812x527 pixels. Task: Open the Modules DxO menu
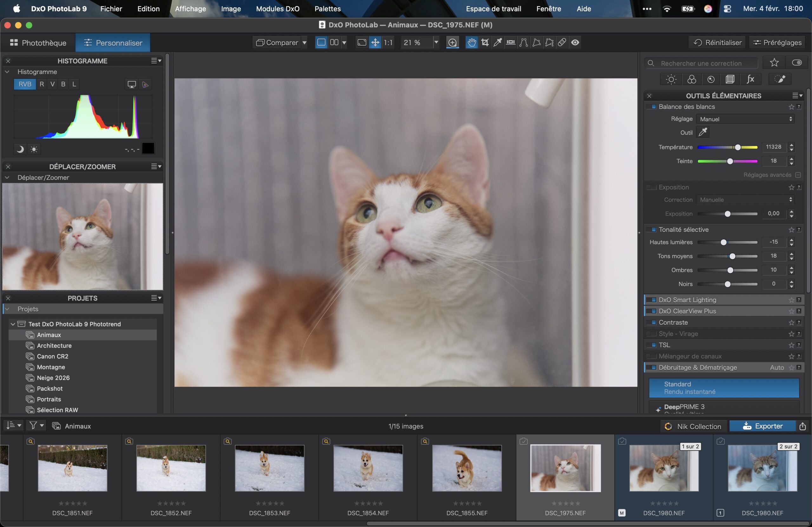coord(277,9)
